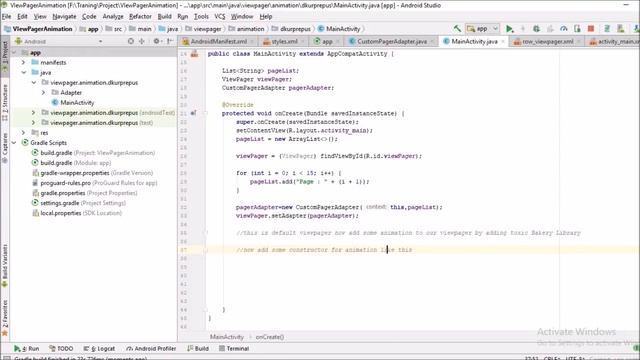Open the Logcat tool window button
This screenshot has width=640, height=360.
(x=99, y=349)
